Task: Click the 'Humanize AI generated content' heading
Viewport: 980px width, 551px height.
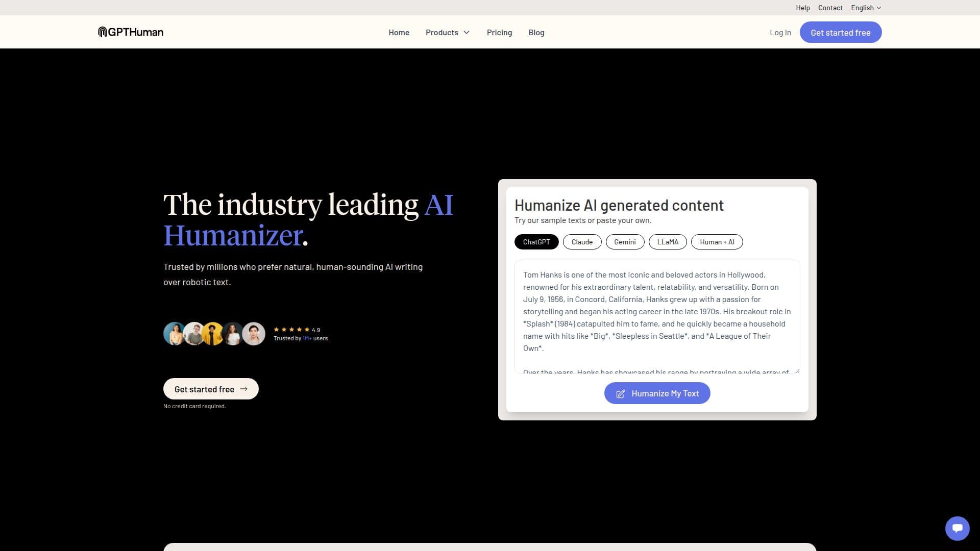Action: (619, 205)
